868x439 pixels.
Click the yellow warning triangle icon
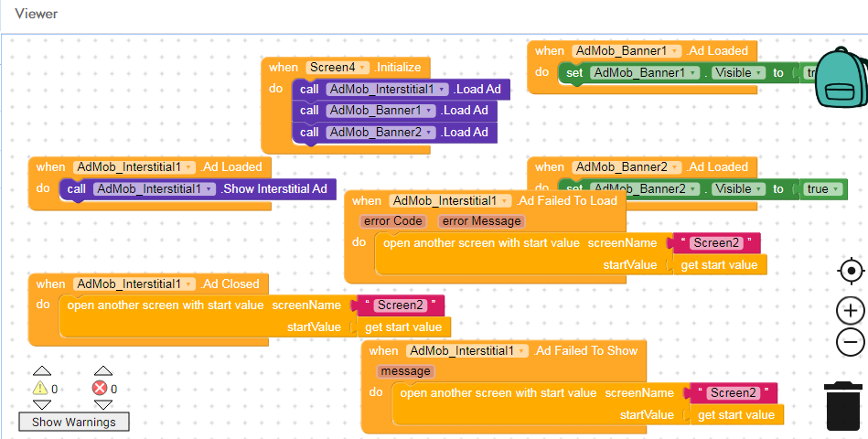click(x=41, y=389)
